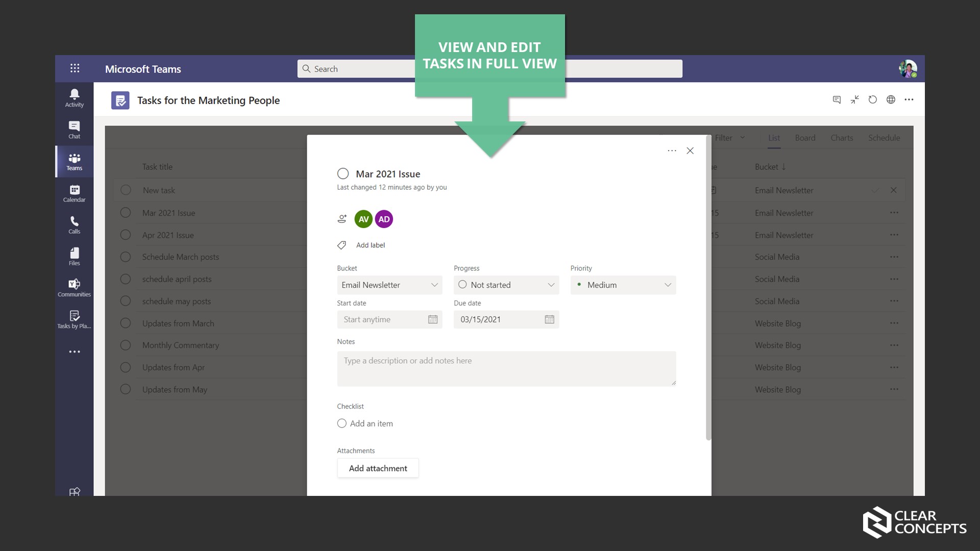Open task dialog more options
980x551 pixels.
tap(672, 151)
